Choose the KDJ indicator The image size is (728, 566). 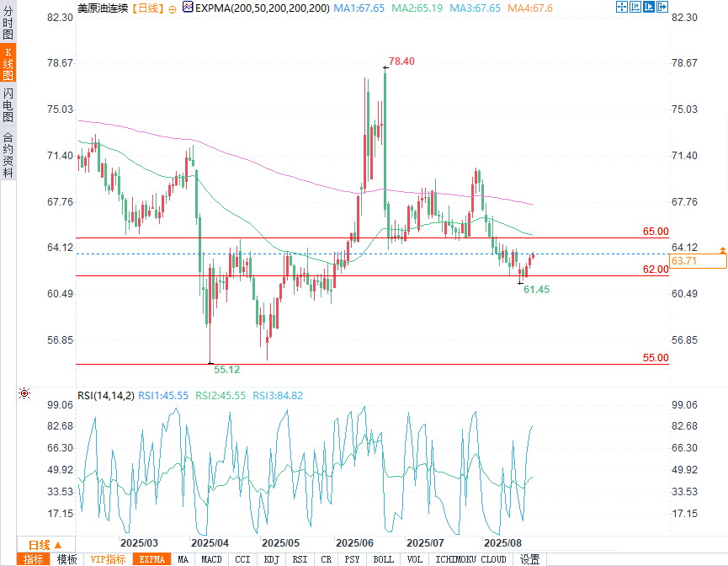pyautogui.click(x=272, y=559)
